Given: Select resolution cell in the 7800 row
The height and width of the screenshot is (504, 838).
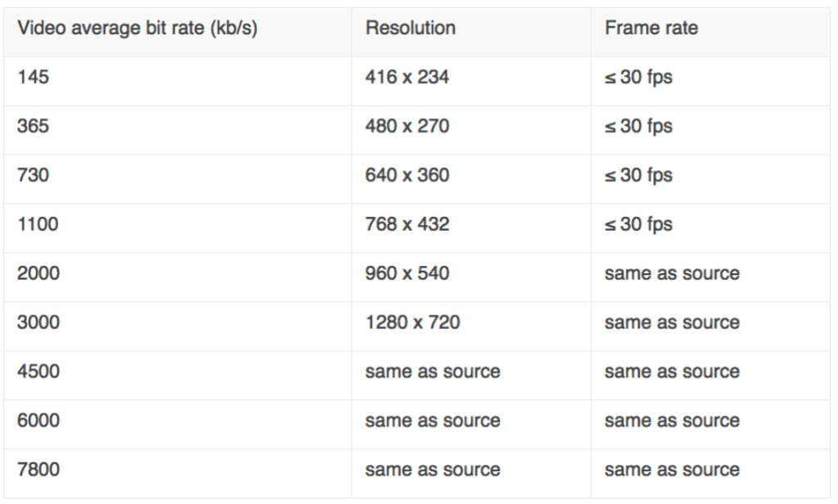Looking at the screenshot, I should [x=471, y=474].
